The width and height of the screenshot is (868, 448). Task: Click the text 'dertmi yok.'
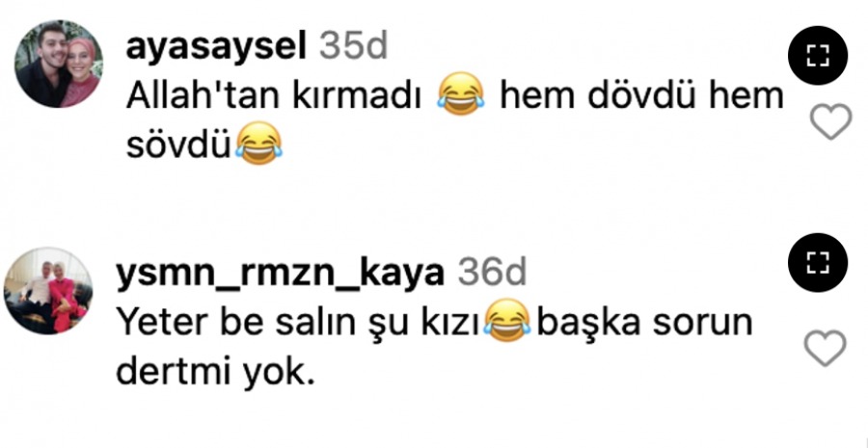click(x=215, y=374)
